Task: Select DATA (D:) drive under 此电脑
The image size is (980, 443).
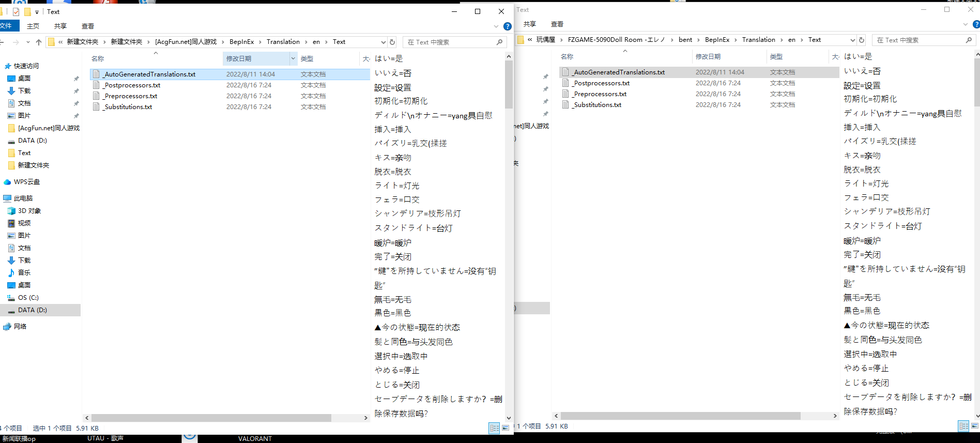Action: (32, 310)
